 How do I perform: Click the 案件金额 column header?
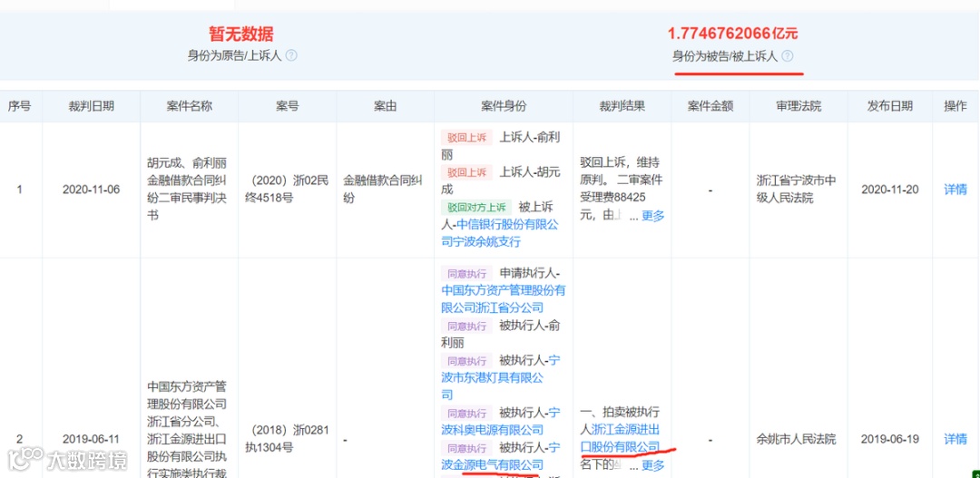(x=710, y=106)
